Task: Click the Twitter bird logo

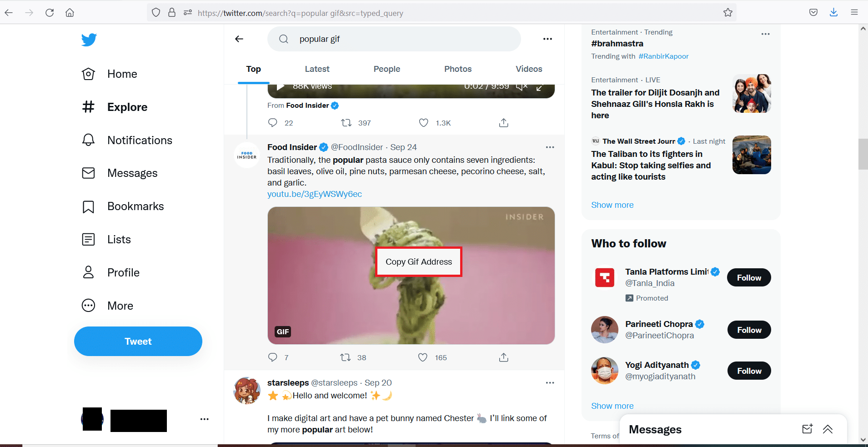Action: (89, 40)
